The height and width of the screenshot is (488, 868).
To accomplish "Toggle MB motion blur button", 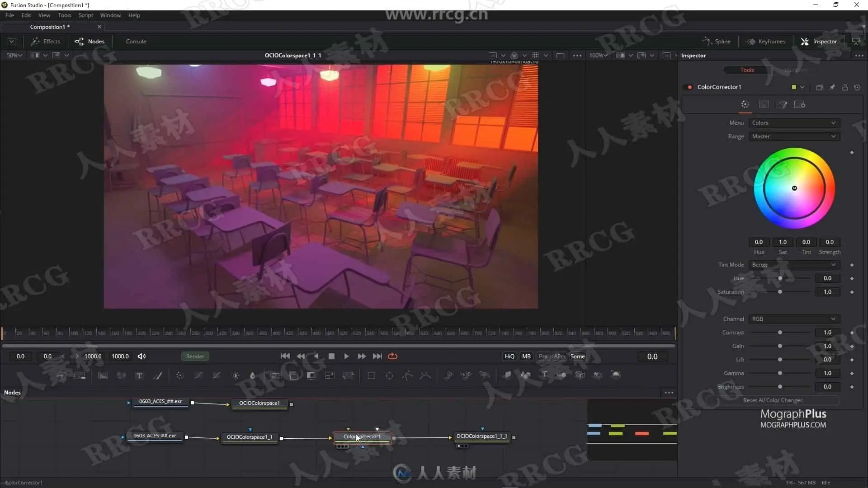I will [x=526, y=356].
